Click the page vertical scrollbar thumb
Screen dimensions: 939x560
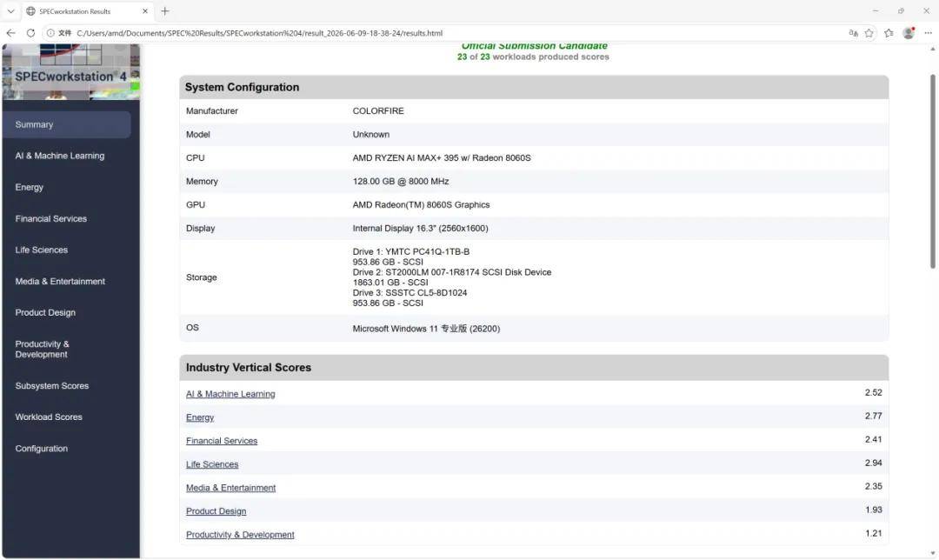click(932, 171)
